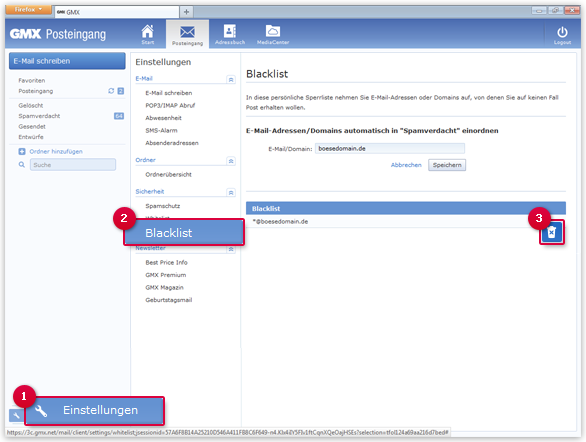Click the plus icon for Ordner hinzufügen
The height and width of the screenshot is (442, 586).
22,151
